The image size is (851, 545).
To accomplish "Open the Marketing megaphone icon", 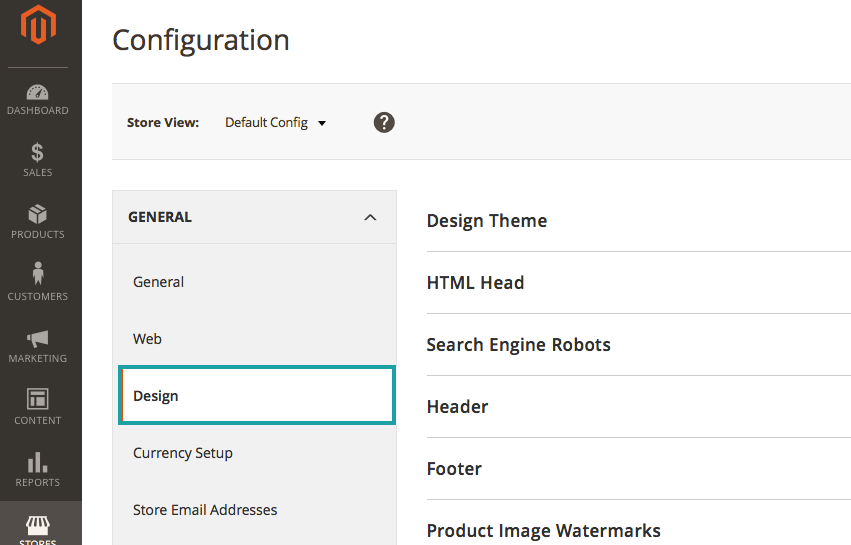I will (x=38, y=338).
